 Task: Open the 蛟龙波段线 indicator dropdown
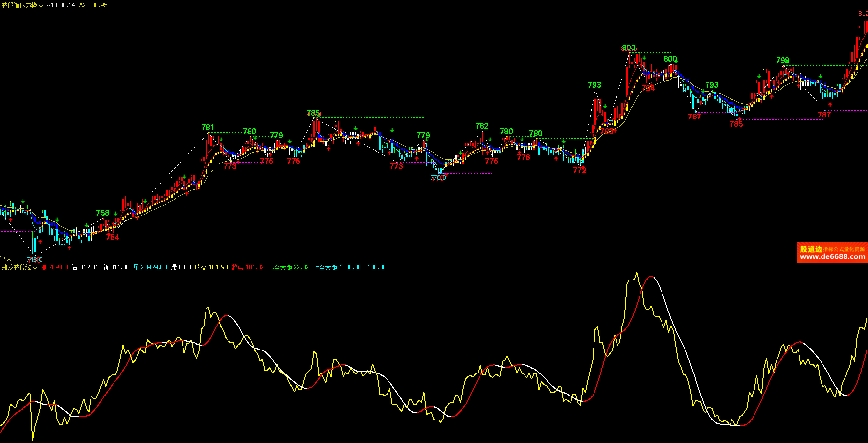tap(19, 267)
